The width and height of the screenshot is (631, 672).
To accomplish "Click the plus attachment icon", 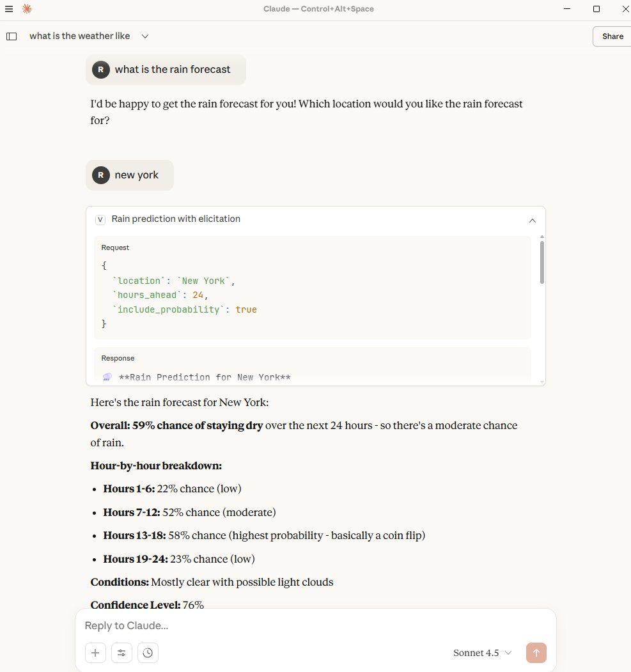I will (95, 653).
